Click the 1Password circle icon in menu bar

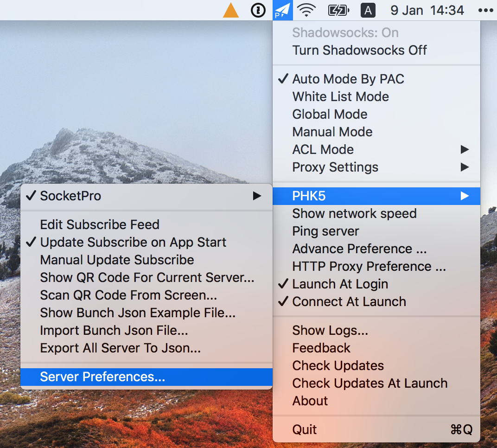pos(258,11)
